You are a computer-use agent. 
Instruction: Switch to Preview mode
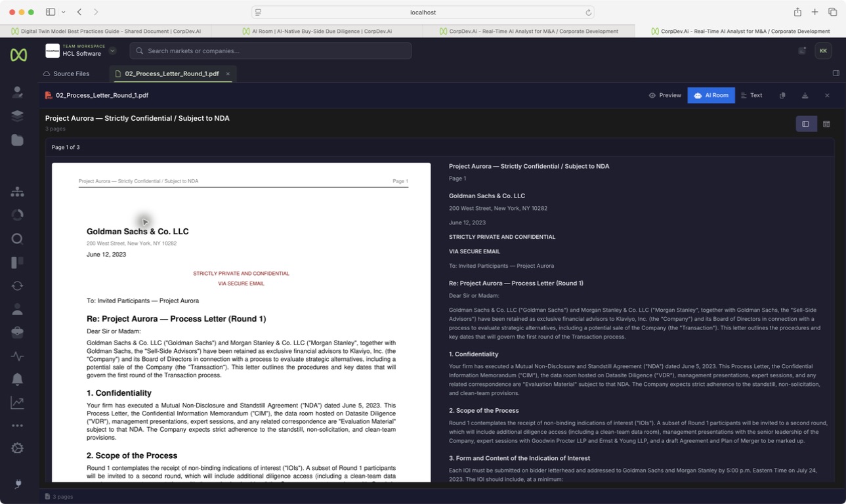pyautogui.click(x=665, y=96)
